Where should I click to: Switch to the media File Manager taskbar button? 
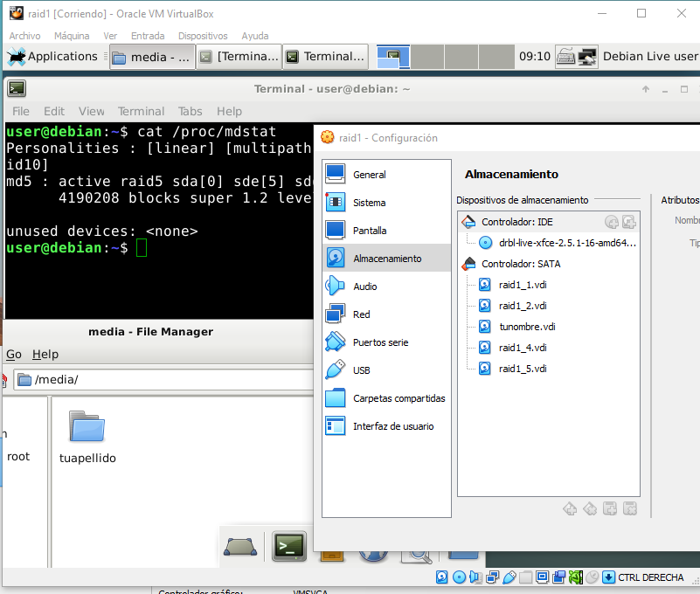click(152, 57)
